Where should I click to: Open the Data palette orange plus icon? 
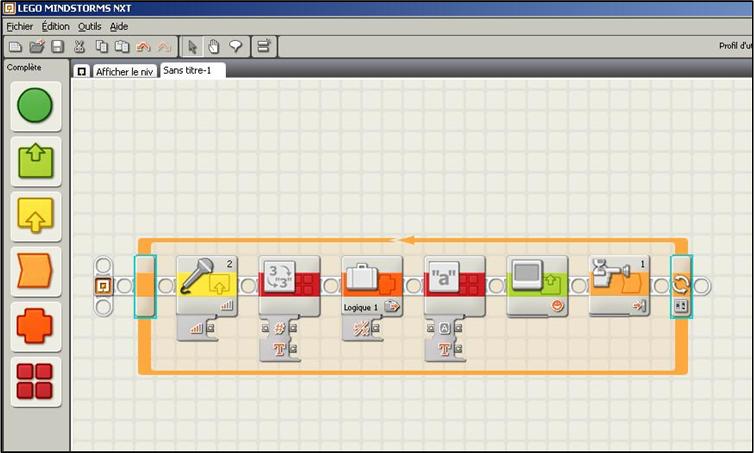click(36, 324)
